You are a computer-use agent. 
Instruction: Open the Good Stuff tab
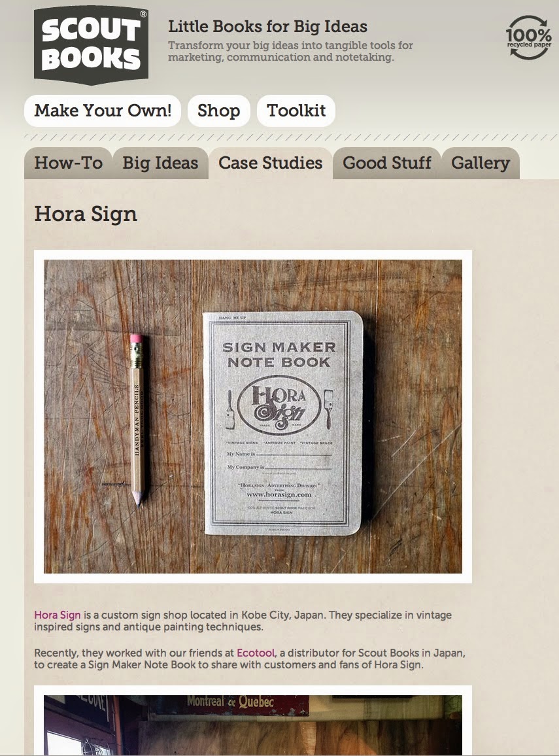click(387, 163)
